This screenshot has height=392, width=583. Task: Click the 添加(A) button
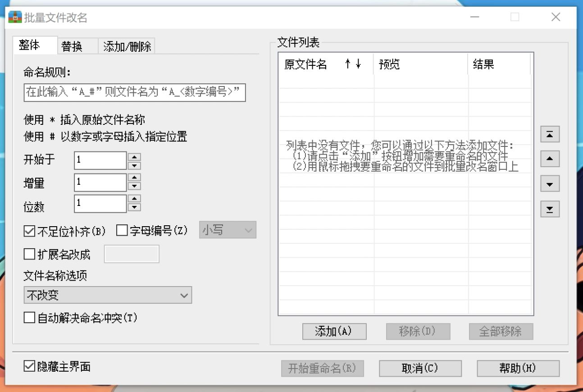pos(334,332)
